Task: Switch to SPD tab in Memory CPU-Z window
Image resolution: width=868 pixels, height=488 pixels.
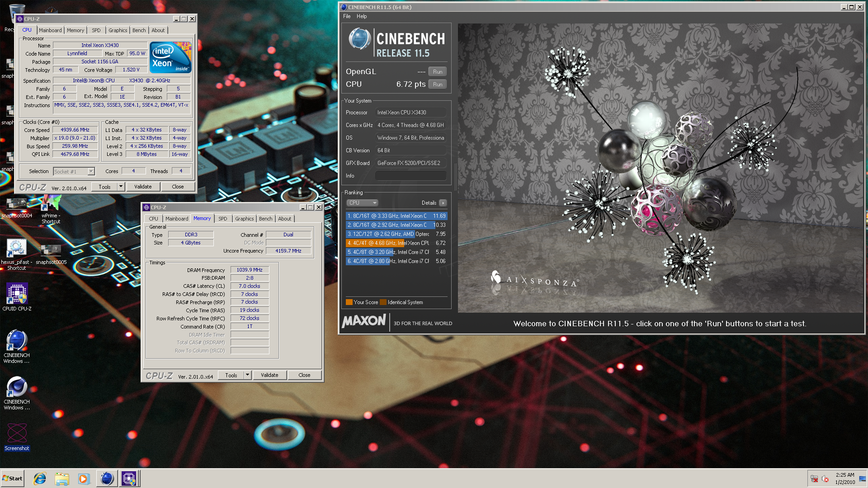Action: (223, 219)
